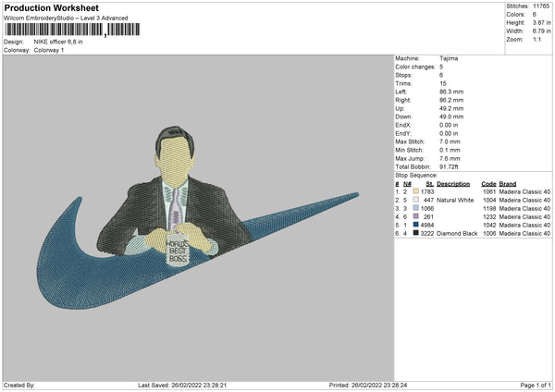555x392 pixels.
Task: Click thread code 1004 in the table
Action: pos(489,201)
